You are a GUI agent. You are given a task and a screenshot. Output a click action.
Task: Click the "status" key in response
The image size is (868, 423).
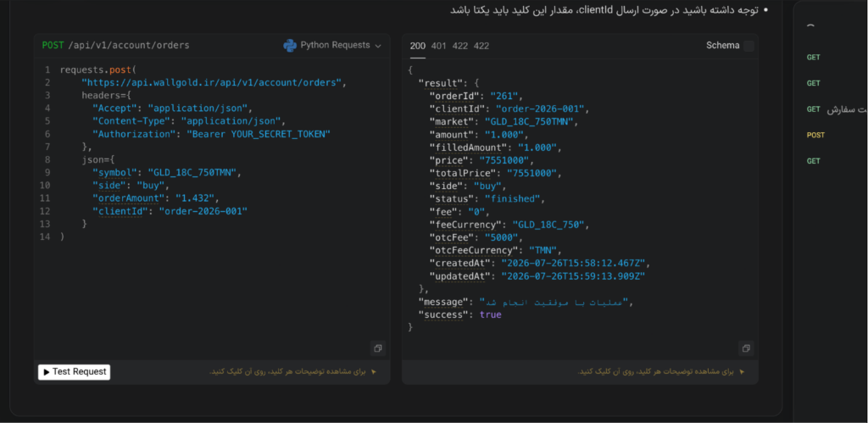[x=452, y=198]
